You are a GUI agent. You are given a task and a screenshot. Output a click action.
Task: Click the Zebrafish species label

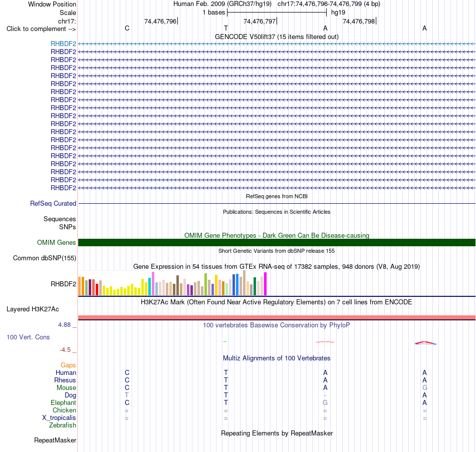(63, 425)
